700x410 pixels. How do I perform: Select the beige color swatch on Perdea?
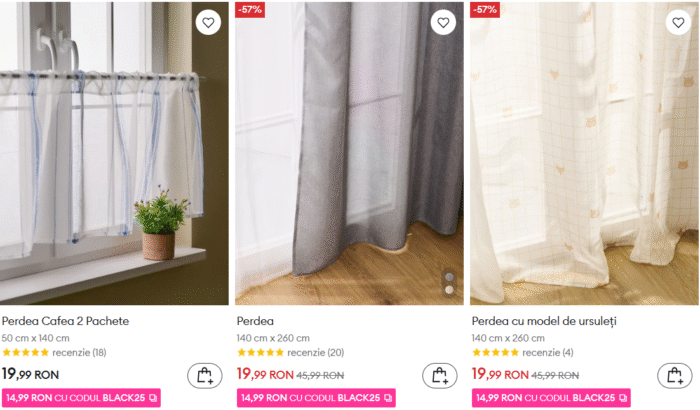tap(450, 290)
